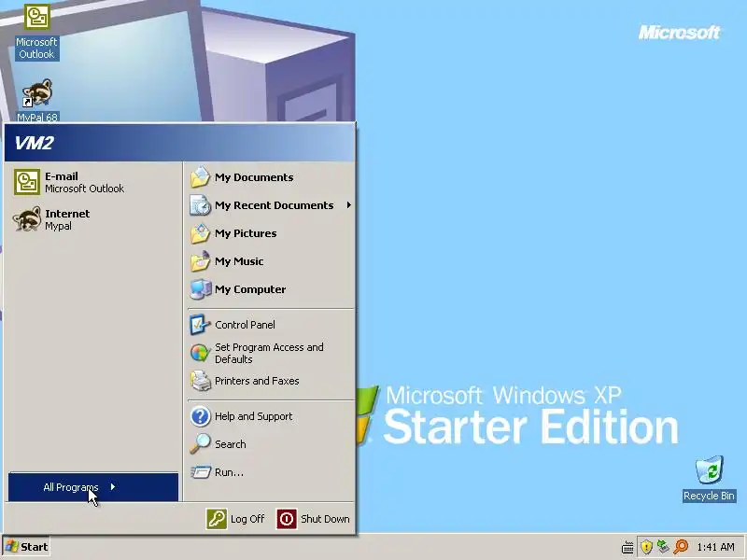Click Run dialog icon
Image resolution: width=747 pixels, height=560 pixels.
tap(200, 472)
